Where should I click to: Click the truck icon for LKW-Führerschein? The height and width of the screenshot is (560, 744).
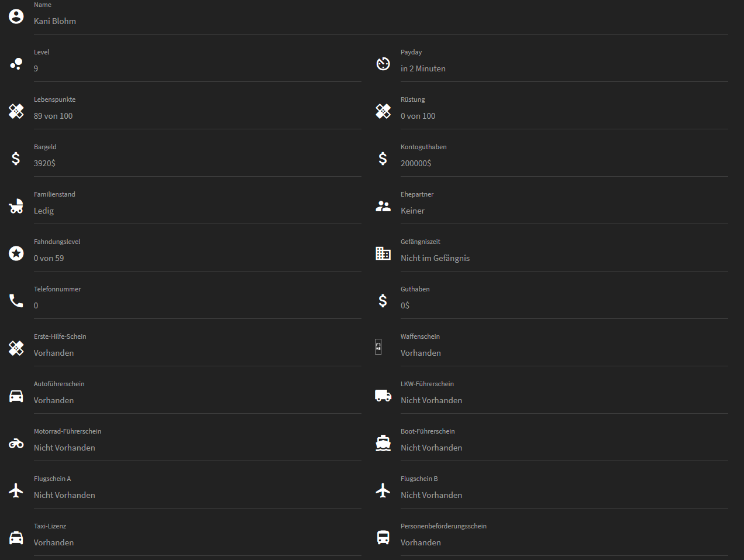(x=383, y=396)
